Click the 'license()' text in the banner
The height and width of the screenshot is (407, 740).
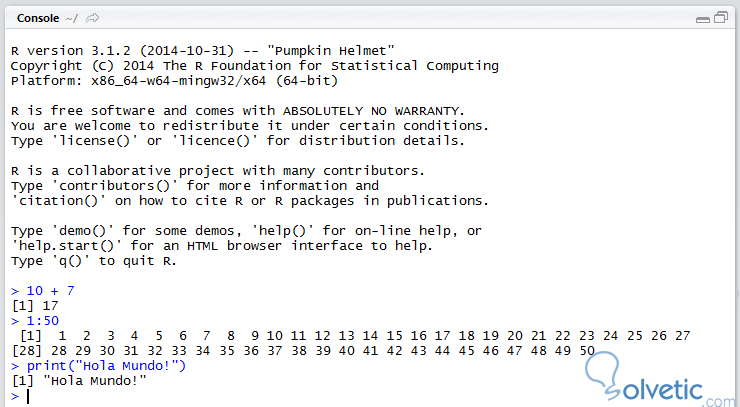coord(94,141)
